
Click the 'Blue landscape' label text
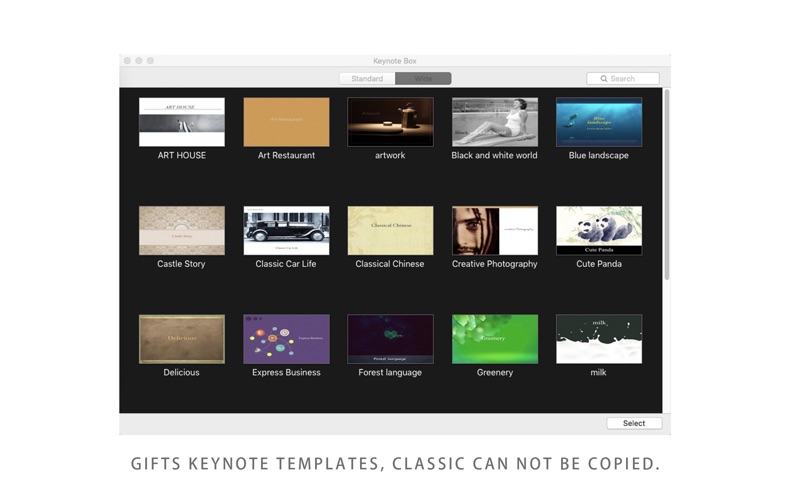pyautogui.click(x=599, y=155)
